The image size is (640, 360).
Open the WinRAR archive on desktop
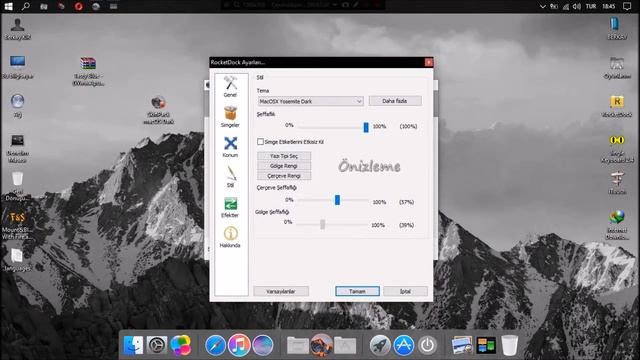coord(88,71)
